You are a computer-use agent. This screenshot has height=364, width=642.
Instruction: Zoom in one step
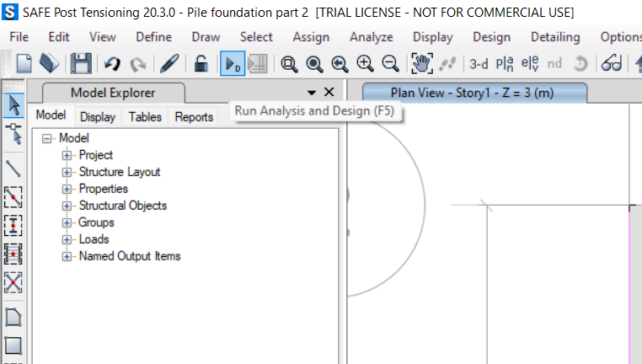pos(365,64)
